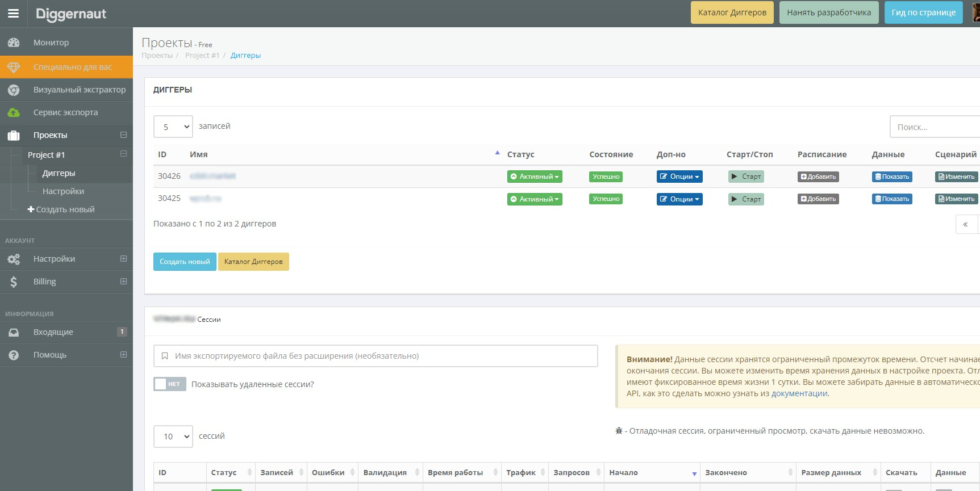
Task: Toggle the show deleted sessions switch
Action: click(169, 384)
